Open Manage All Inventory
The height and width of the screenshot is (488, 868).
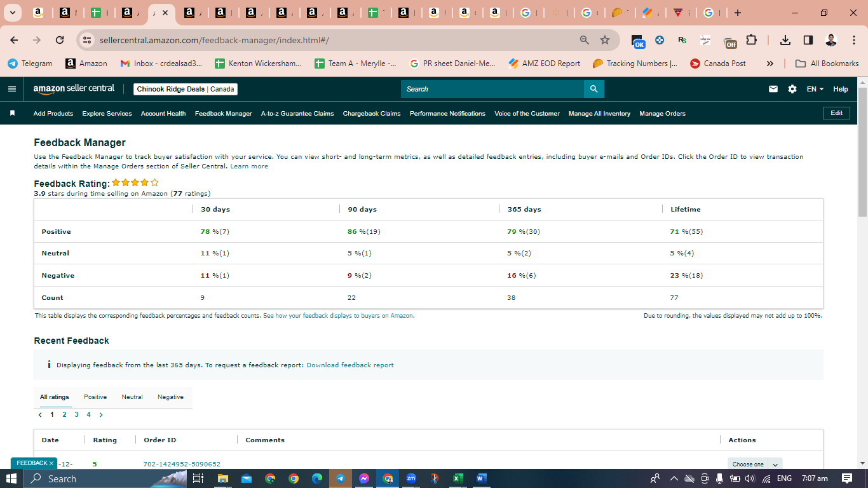coord(599,114)
